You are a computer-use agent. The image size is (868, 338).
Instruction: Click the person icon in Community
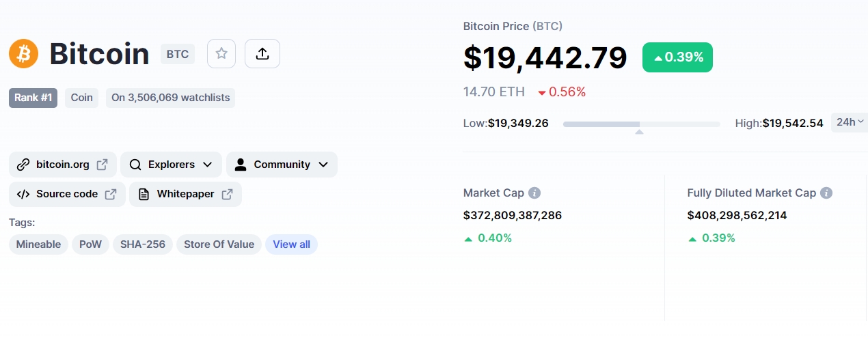click(x=241, y=165)
